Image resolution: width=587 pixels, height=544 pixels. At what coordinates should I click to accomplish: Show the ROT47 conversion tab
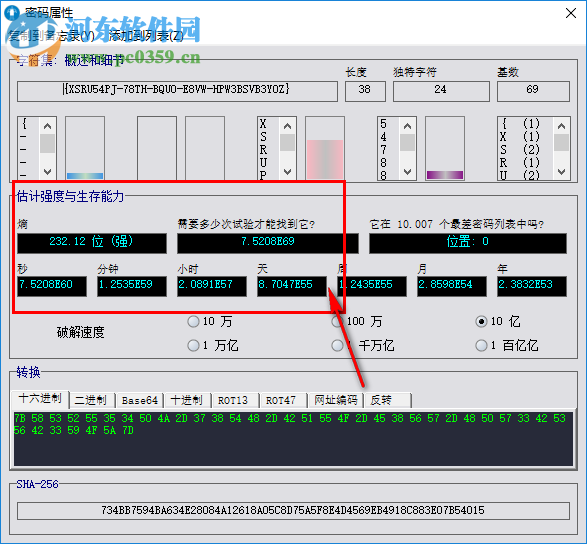click(x=283, y=400)
